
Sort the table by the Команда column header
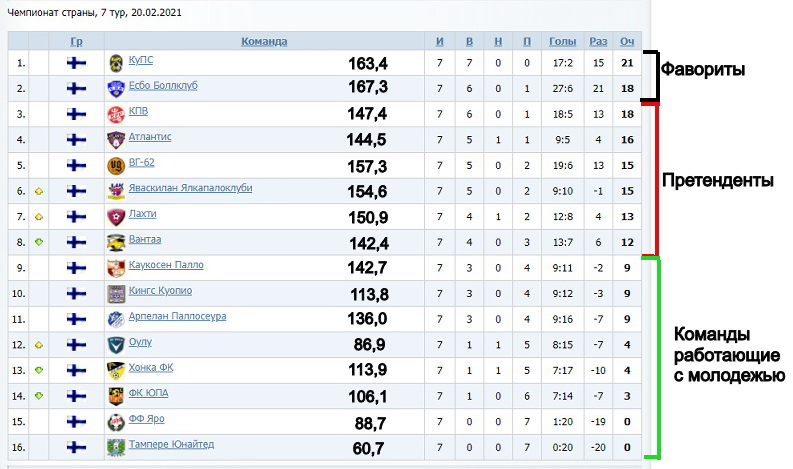[x=264, y=41]
